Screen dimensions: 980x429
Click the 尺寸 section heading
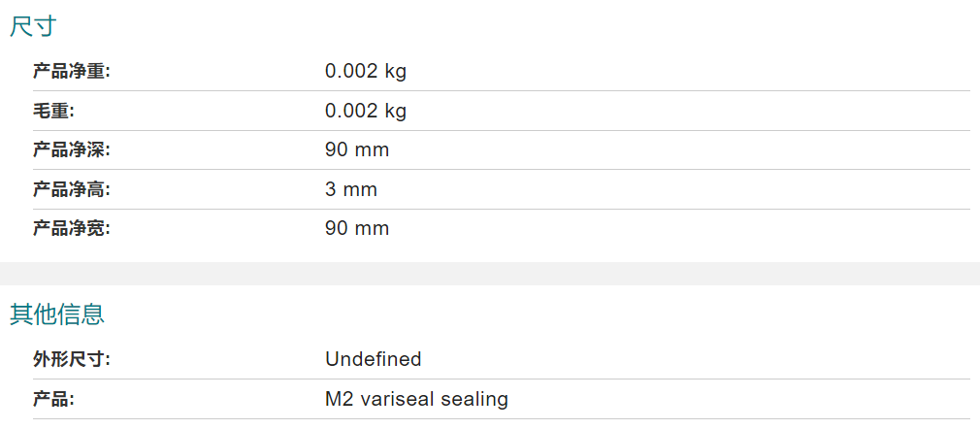coord(33,27)
